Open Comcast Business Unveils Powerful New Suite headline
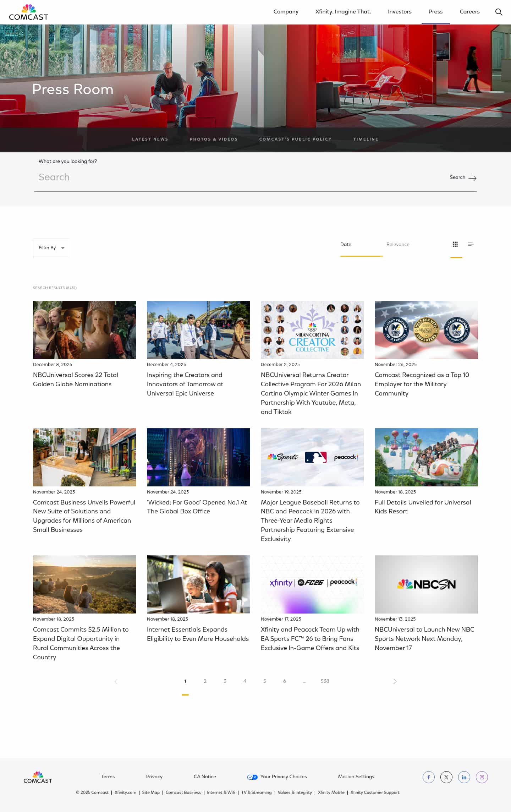This screenshot has height=812, width=511. click(84, 516)
